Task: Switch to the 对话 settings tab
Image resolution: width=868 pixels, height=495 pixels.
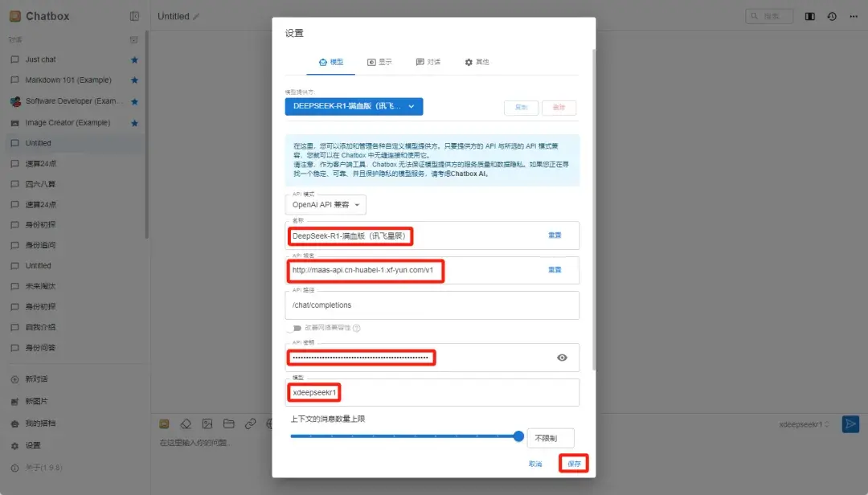Action: [x=428, y=62]
